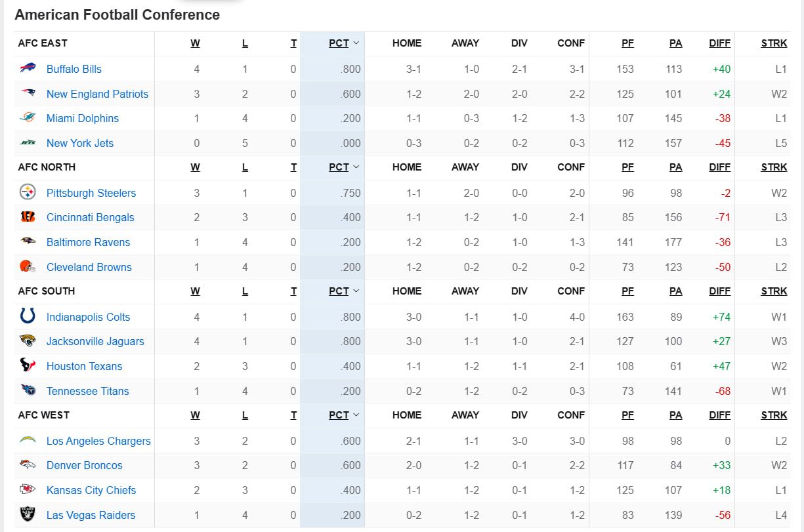Open the Jacksonville Jaguars team link
The width and height of the screenshot is (804, 532).
[95, 341]
